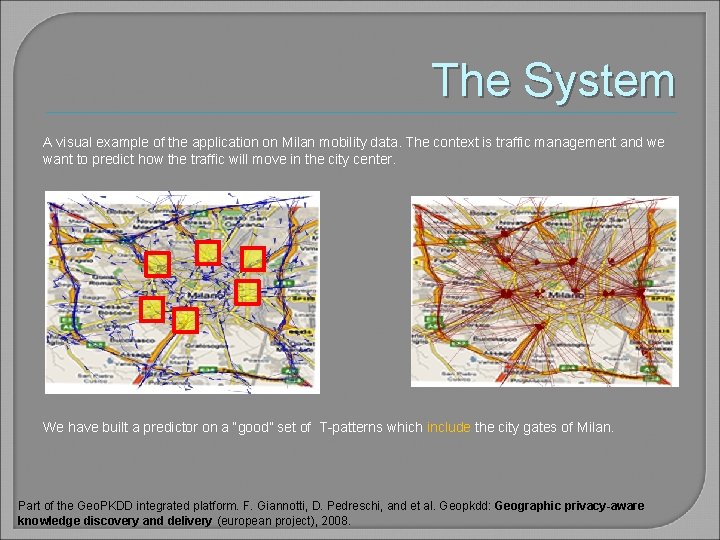Click the bold text "Geographic privacy-aware"
Image resolution: width=720 pixels, height=540 pixels.
[x=569, y=506]
